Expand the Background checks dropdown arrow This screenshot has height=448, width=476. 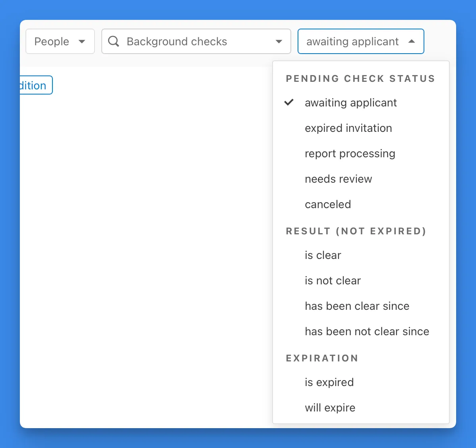pos(279,41)
